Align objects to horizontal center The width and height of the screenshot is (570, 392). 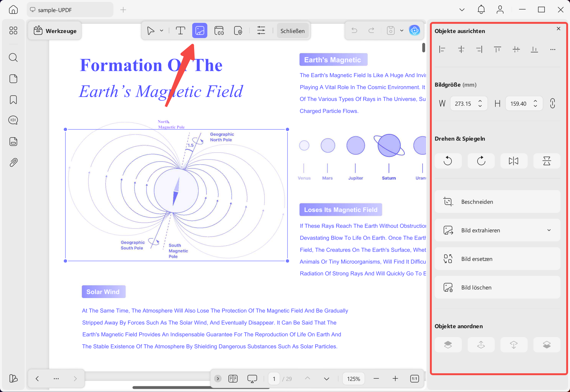click(461, 49)
